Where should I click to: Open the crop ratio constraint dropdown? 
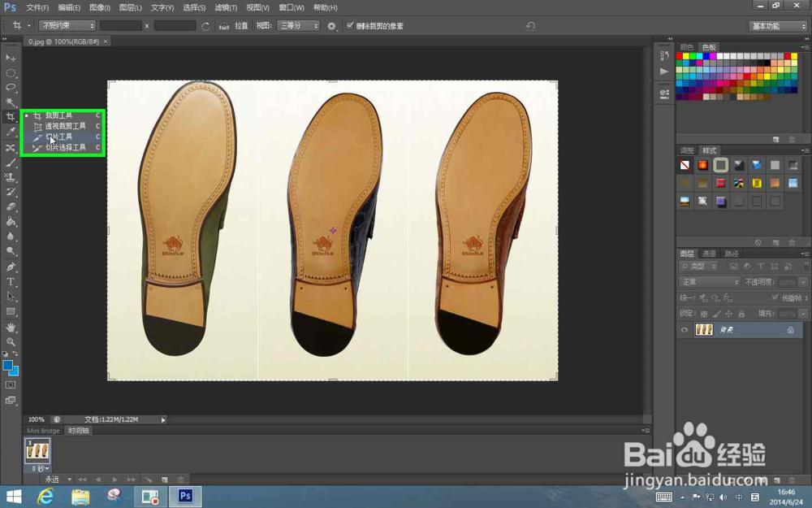(x=67, y=25)
